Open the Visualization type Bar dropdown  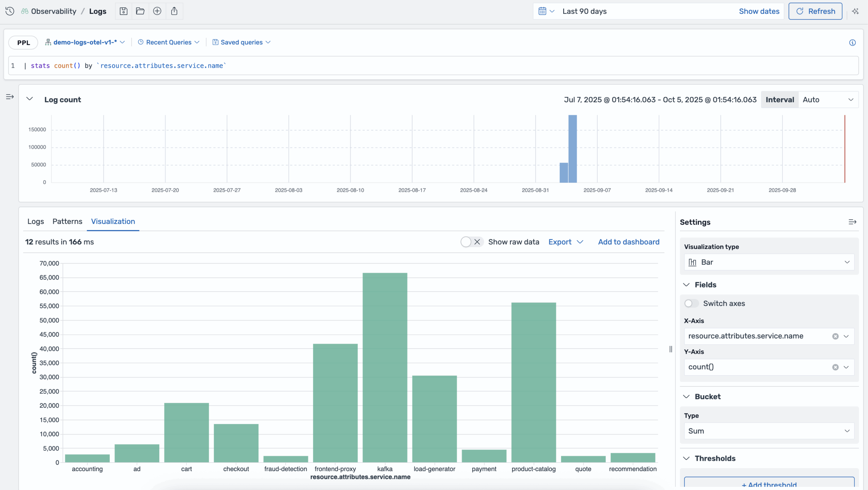click(x=769, y=262)
